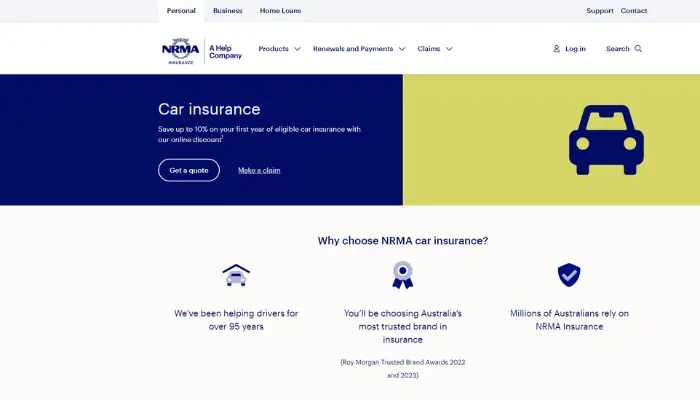This screenshot has width=700, height=400.
Task: Click the Roy Morgan Trusted Brand Awards note
Action: point(403,368)
